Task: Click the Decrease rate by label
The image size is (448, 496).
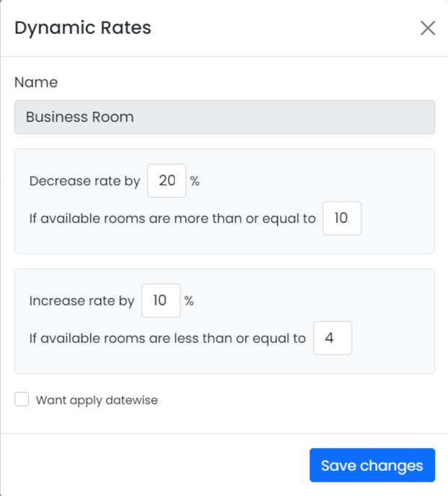Action: pyautogui.click(x=84, y=181)
